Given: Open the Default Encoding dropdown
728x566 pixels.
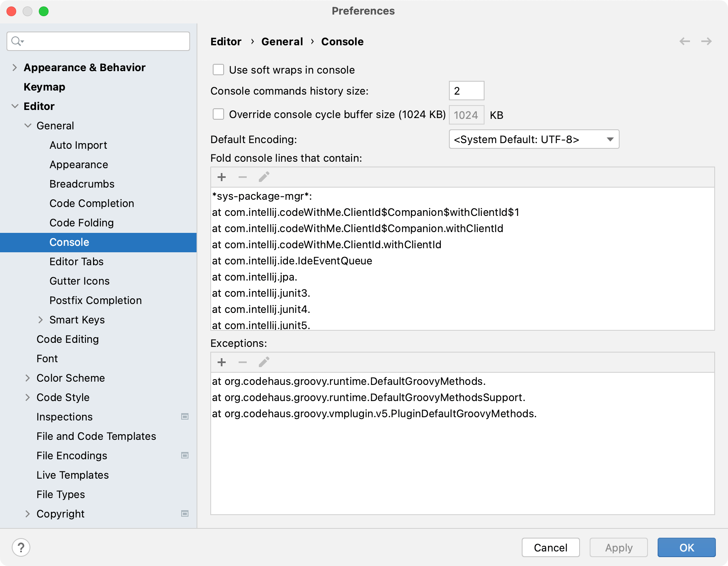Looking at the screenshot, I should coord(533,139).
